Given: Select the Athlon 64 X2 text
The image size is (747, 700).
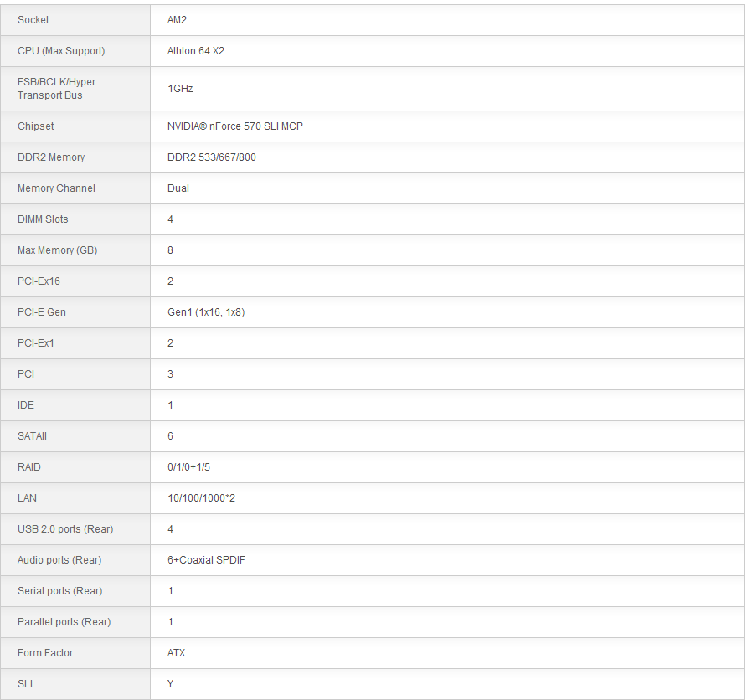Looking at the screenshot, I should [x=196, y=51].
